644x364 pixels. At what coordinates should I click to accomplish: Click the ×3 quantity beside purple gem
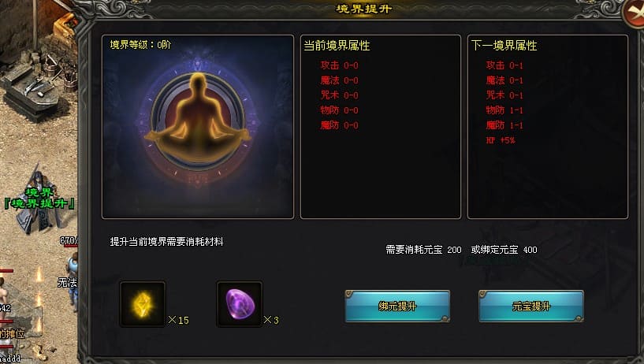pos(271,320)
